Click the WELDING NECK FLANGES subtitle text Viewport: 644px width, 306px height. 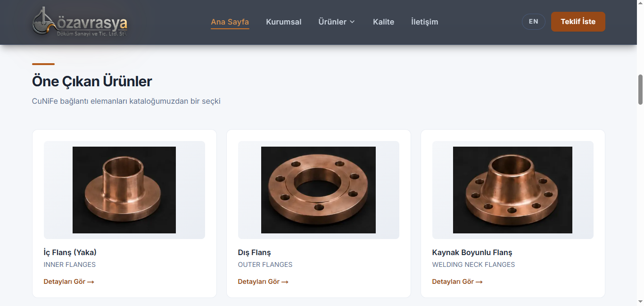pos(474,265)
